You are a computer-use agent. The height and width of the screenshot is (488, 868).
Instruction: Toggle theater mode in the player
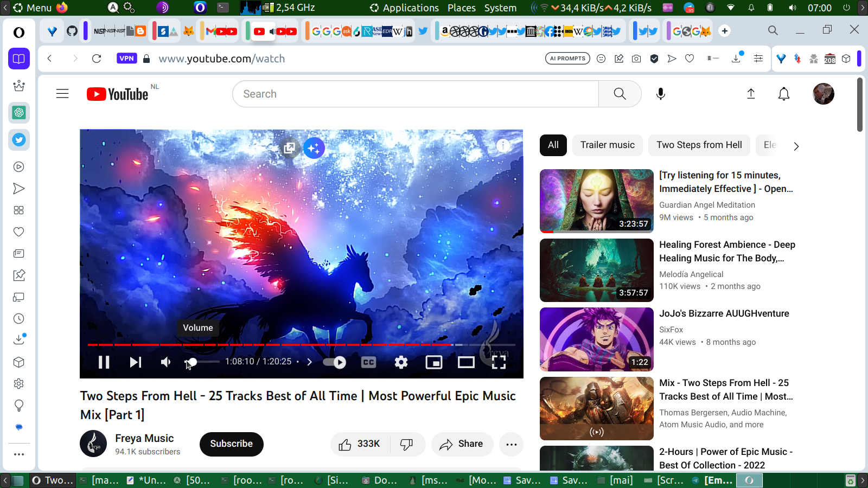[x=466, y=362]
